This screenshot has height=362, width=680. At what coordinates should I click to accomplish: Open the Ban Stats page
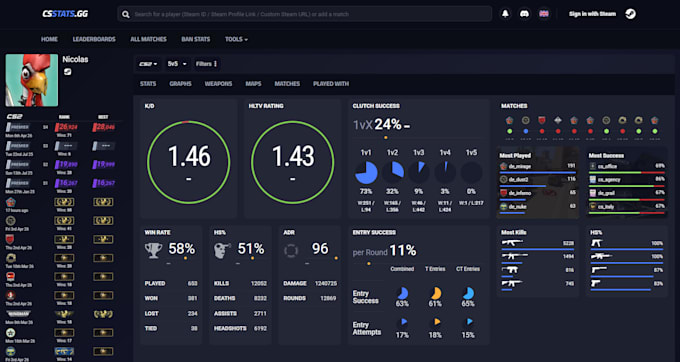[196, 39]
